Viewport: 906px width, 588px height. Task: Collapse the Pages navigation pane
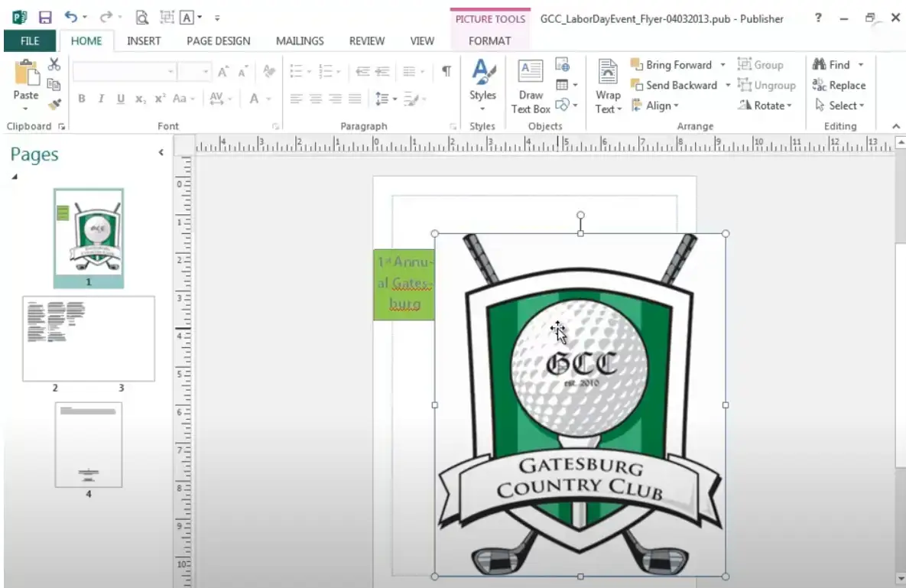point(161,153)
